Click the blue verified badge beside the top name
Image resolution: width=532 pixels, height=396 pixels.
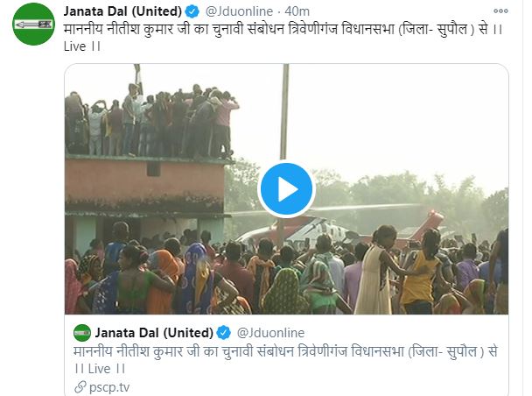click(192, 12)
